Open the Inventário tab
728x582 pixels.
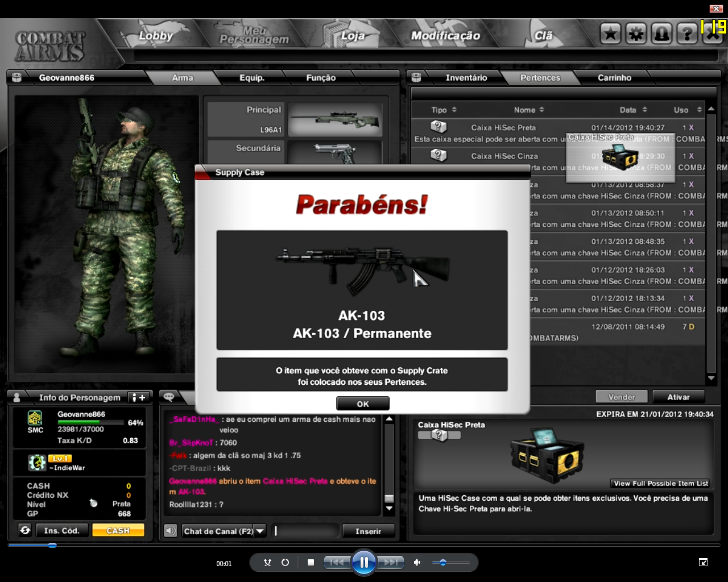coord(466,78)
